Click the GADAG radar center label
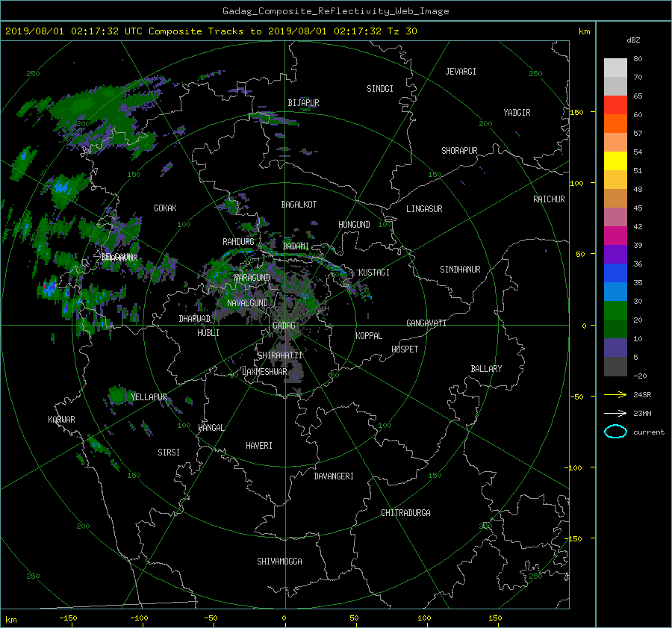Image resolution: width=672 pixels, height=628 pixels. pos(284,326)
